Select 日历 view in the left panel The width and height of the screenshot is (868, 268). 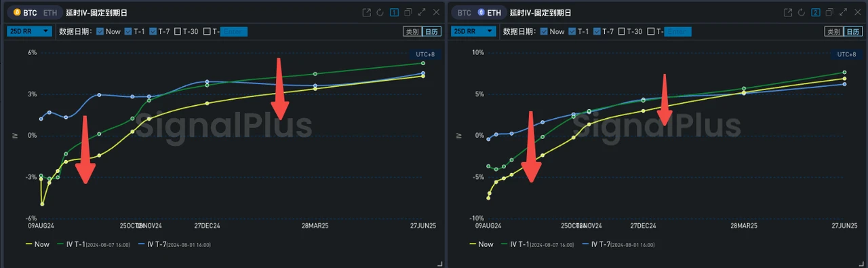[x=431, y=31]
